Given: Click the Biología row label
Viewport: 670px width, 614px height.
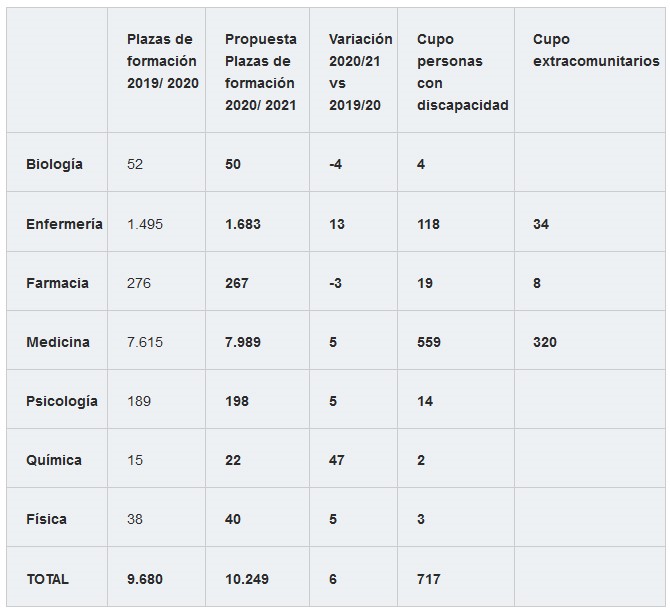Looking at the screenshot, I should [54, 164].
